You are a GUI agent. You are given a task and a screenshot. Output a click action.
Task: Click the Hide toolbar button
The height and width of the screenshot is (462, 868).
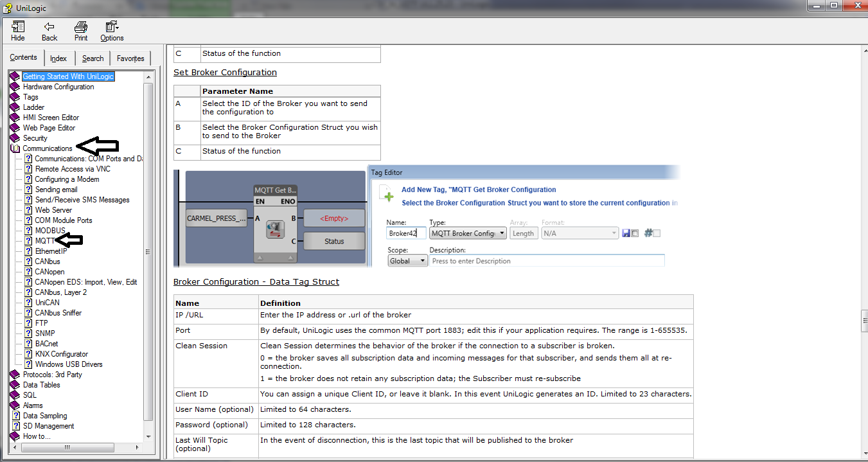18,31
